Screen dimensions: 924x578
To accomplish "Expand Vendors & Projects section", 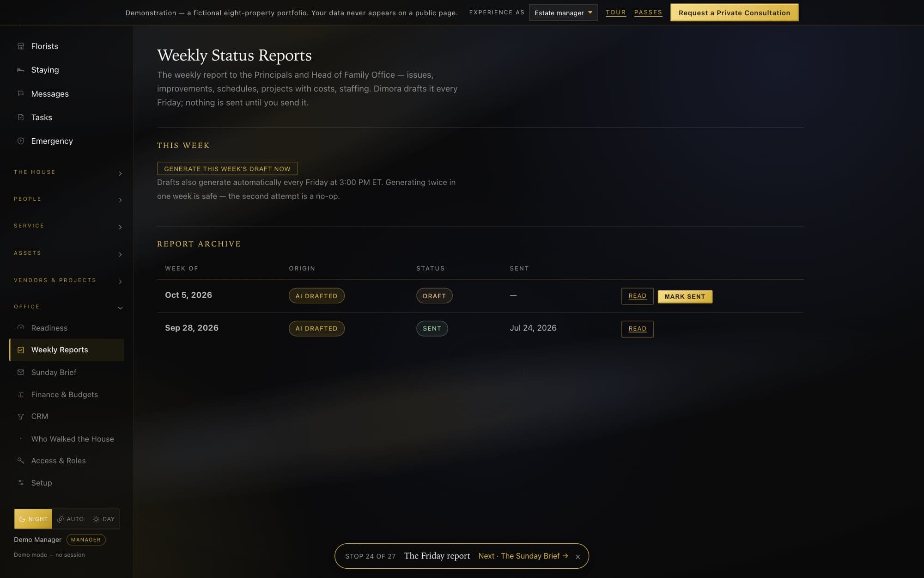I will point(68,281).
